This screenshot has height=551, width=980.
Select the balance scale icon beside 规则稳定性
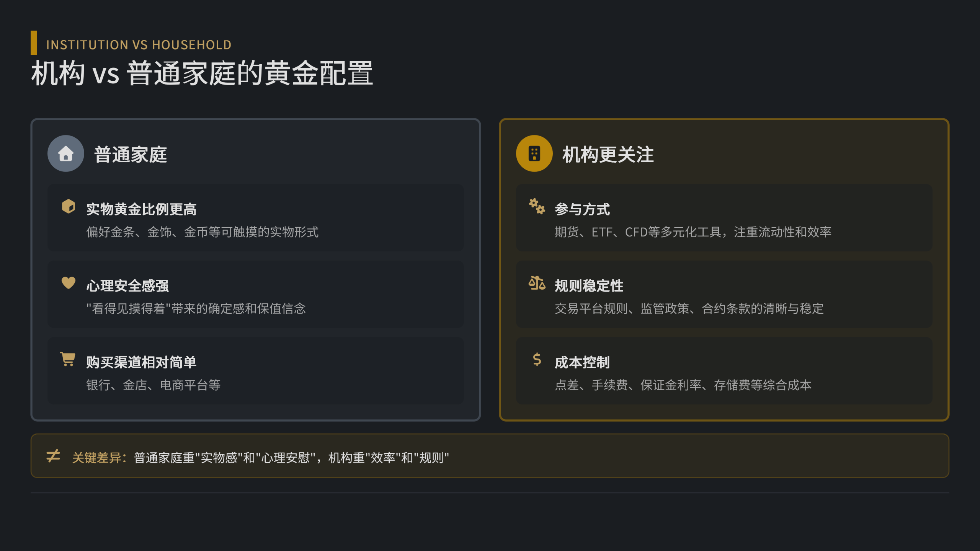(x=537, y=283)
